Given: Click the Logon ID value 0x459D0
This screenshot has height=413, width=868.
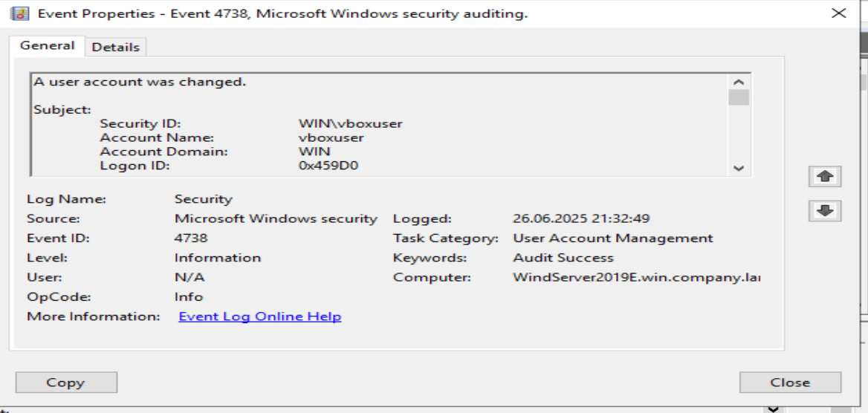Looking at the screenshot, I should pos(328,166).
